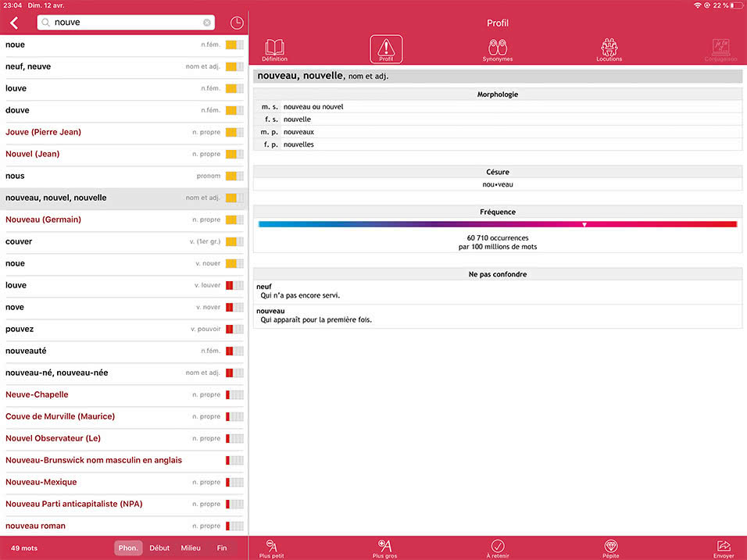Viewport: 747px width, 560px height.
Task: Open 'Nouveau-Brunswick nom masculin en anglais' entry
Action: (x=124, y=461)
